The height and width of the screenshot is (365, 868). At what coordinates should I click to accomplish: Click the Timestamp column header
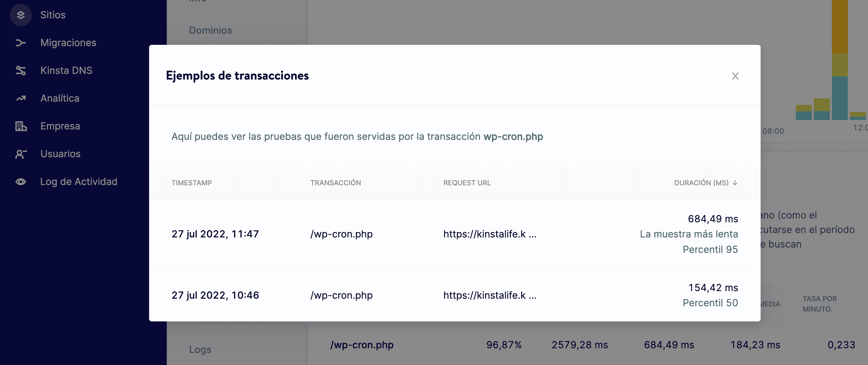[x=191, y=183]
